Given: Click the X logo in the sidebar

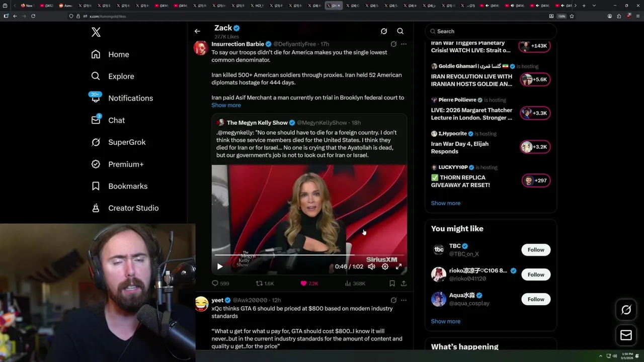Looking at the screenshot, I should [96, 32].
